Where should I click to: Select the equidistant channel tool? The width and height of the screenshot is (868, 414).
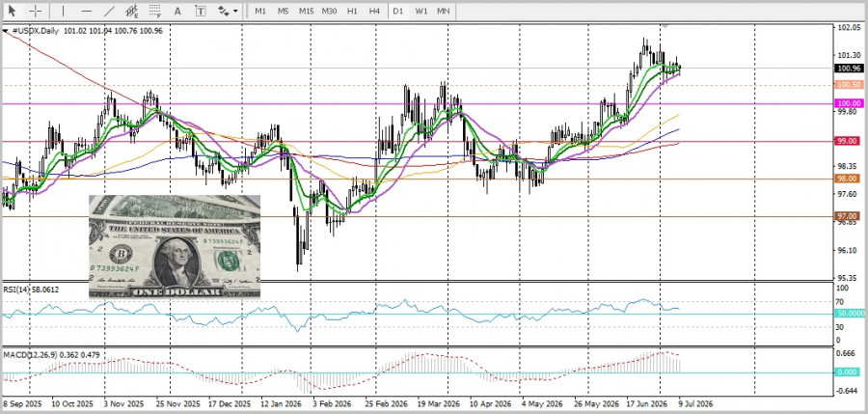pos(132,11)
